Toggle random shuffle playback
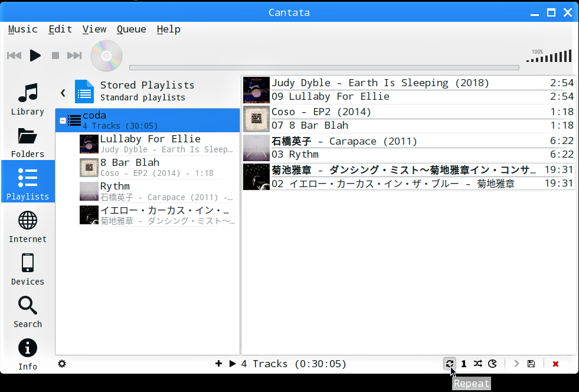579x392 pixels. pyautogui.click(x=478, y=364)
